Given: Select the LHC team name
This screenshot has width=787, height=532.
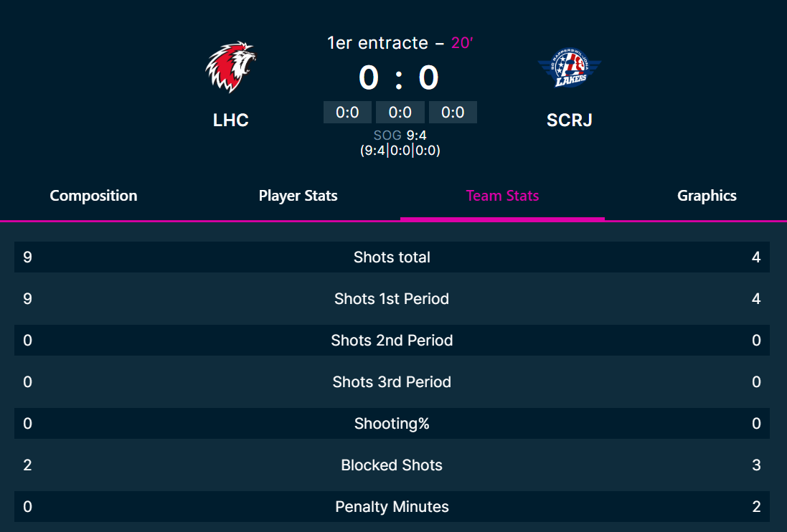Looking at the screenshot, I should coord(231,120).
